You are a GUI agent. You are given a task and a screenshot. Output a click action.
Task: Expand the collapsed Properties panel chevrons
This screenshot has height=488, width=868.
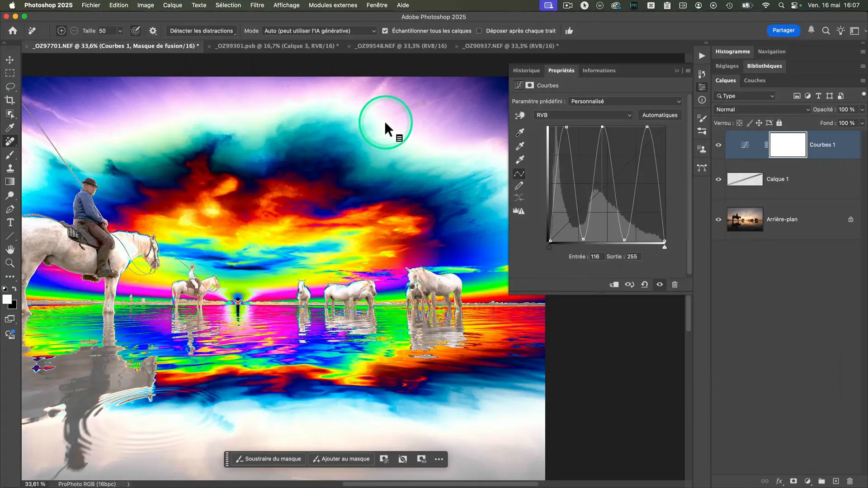click(677, 71)
